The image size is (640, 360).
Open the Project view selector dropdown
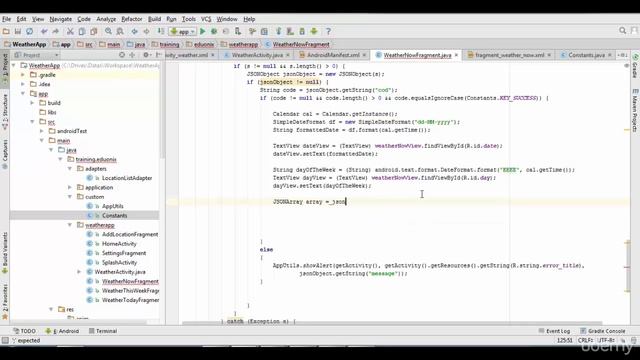tap(37, 55)
